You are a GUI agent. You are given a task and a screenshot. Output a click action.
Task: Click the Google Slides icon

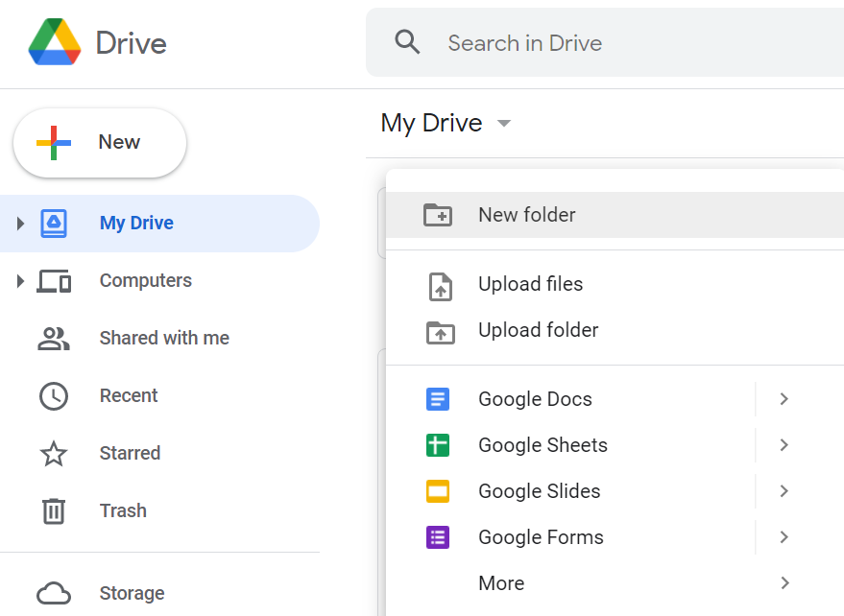pos(438,491)
